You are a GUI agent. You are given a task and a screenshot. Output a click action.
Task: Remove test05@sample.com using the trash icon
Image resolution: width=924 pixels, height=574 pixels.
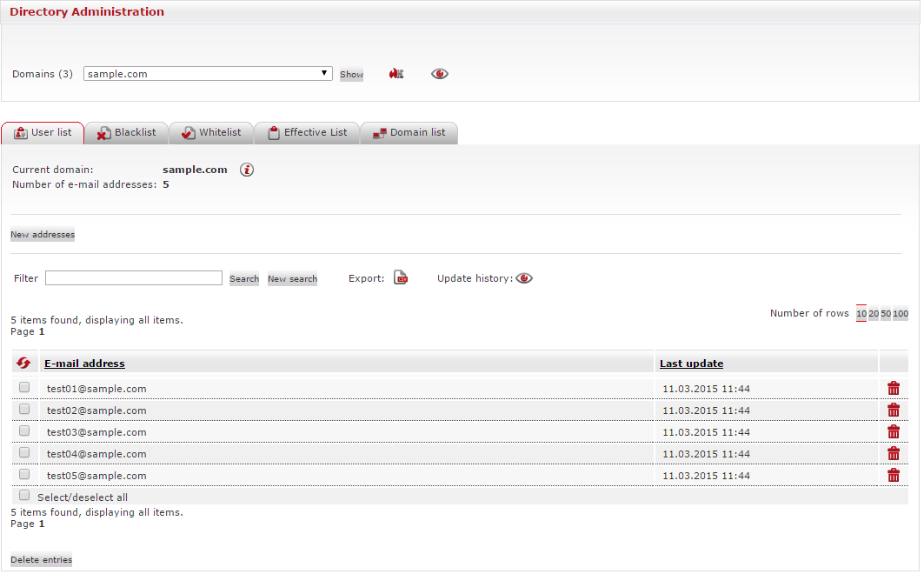[x=894, y=475]
